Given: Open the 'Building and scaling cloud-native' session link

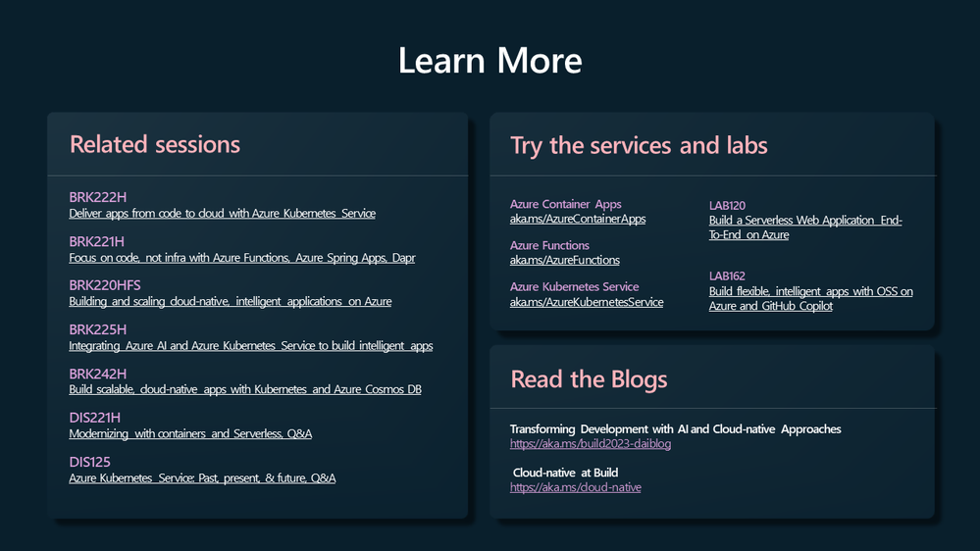Looking at the screenshot, I should pyautogui.click(x=230, y=302).
